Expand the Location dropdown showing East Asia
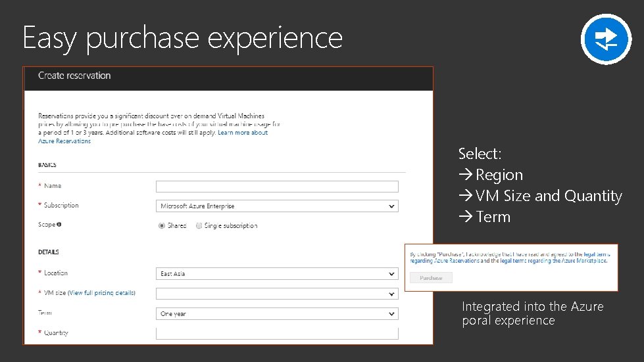This screenshot has height=362, width=644. click(277, 273)
